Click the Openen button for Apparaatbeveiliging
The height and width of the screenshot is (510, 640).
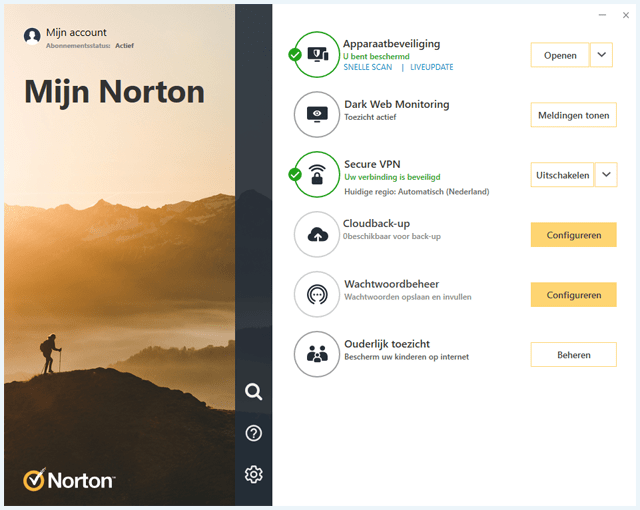[x=560, y=55]
